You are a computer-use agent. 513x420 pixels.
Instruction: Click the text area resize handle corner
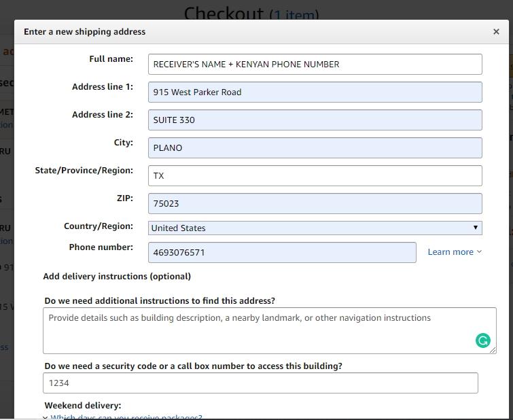(x=493, y=350)
